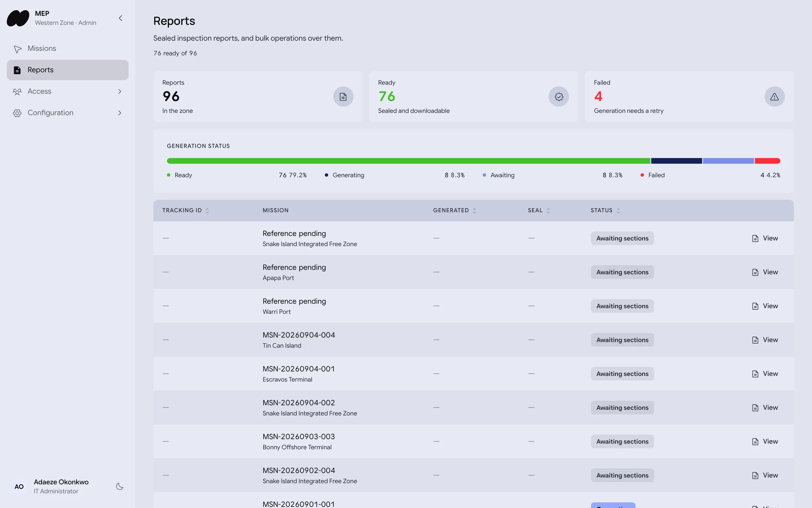The width and height of the screenshot is (812, 508).
Task: Select the Reports sidebar item
Action: (68, 70)
